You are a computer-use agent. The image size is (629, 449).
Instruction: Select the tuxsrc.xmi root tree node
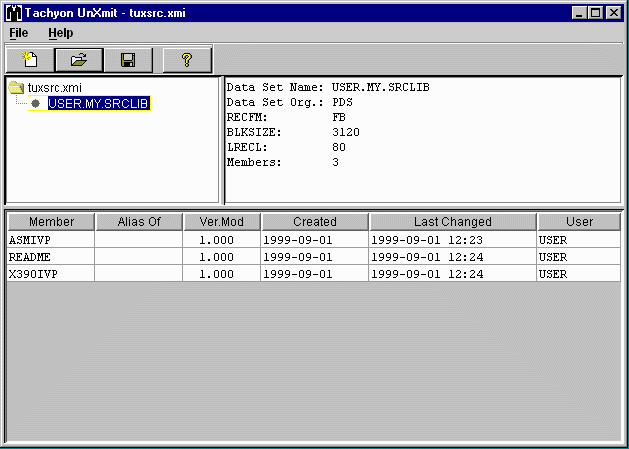(x=55, y=87)
